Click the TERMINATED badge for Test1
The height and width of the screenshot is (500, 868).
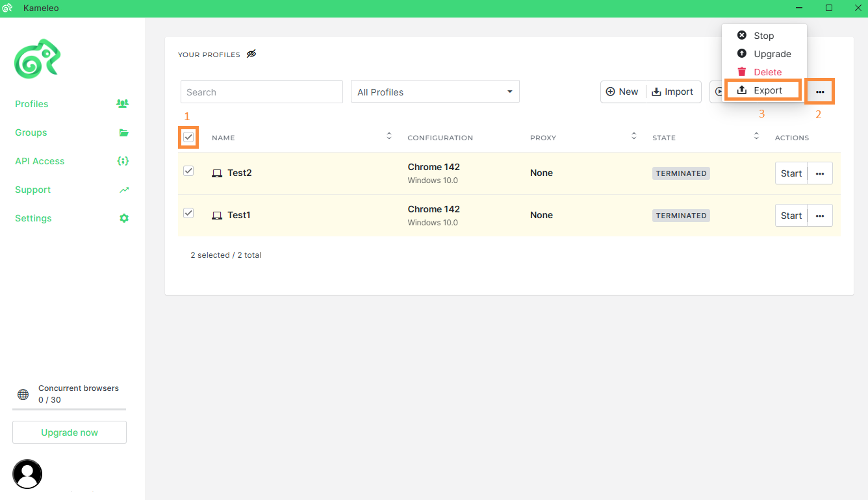coord(681,216)
